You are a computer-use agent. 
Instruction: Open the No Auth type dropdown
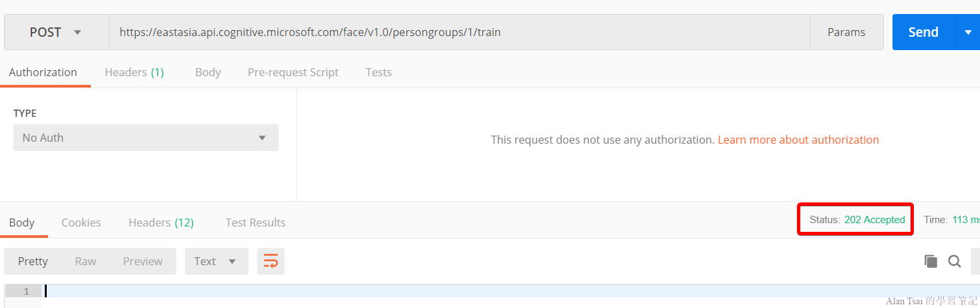coord(146,138)
